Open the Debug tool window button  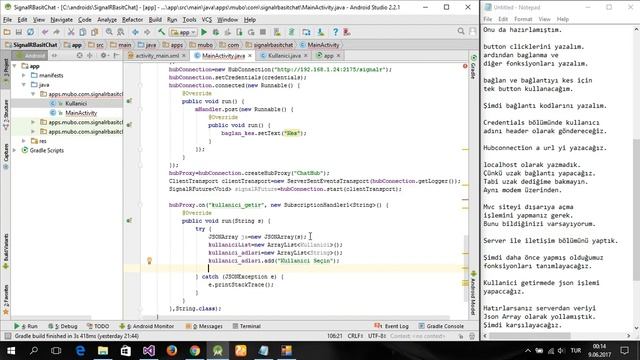click(x=62, y=326)
